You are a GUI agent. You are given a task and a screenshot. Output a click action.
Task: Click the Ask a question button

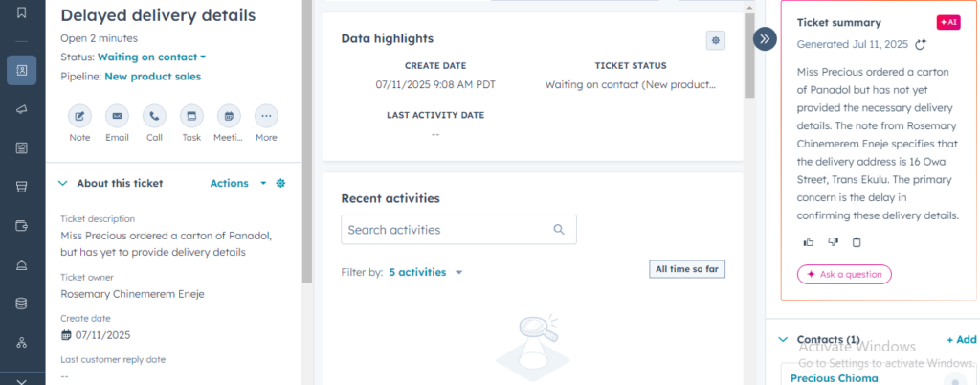pyautogui.click(x=844, y=274)
